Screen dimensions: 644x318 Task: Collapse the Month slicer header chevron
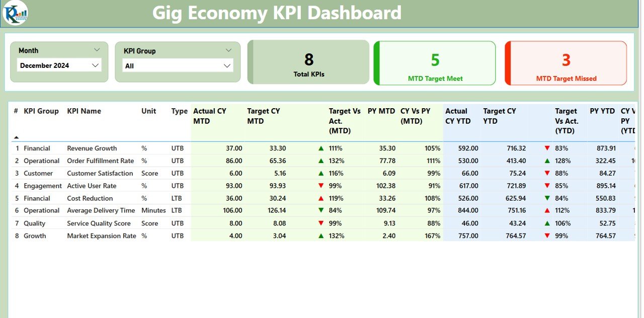[x=97, y=50]
